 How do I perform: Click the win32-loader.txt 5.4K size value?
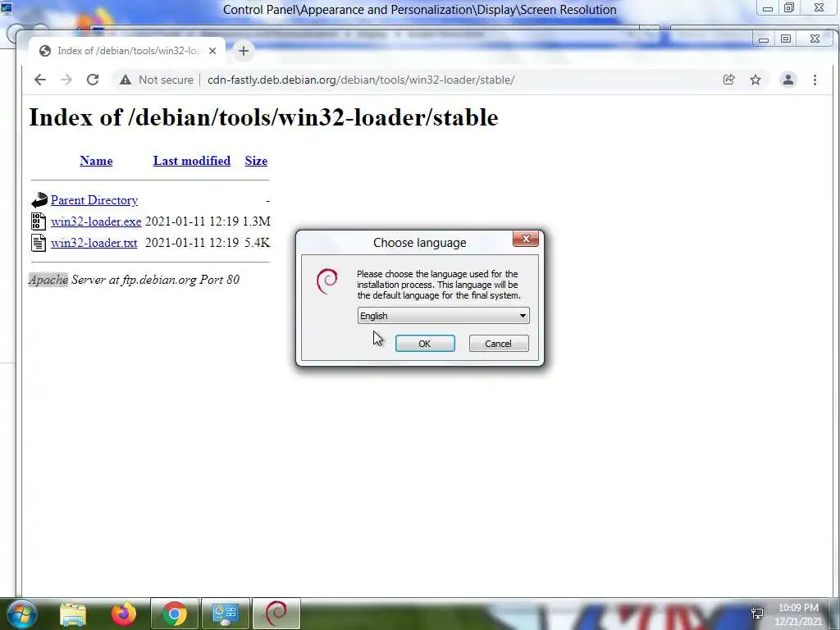pyautogui.click(x=257, y=243)
